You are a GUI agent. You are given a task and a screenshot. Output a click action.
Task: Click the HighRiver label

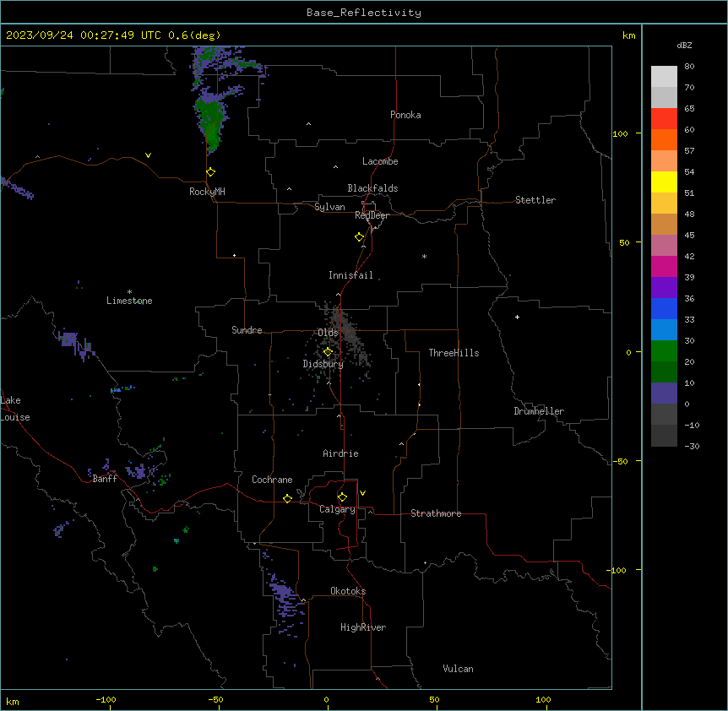(363, 627)
